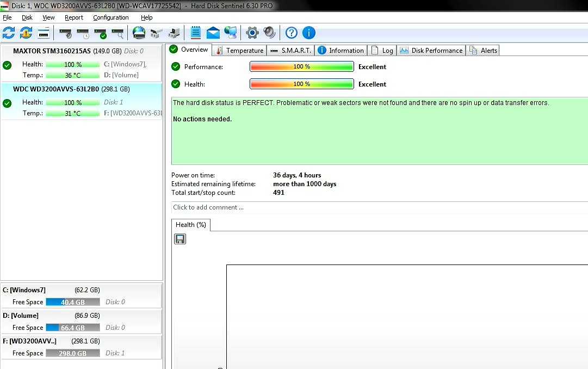Switch to the Log tab
This screenshot has width=588, height=369.
[x=382, y=50]
